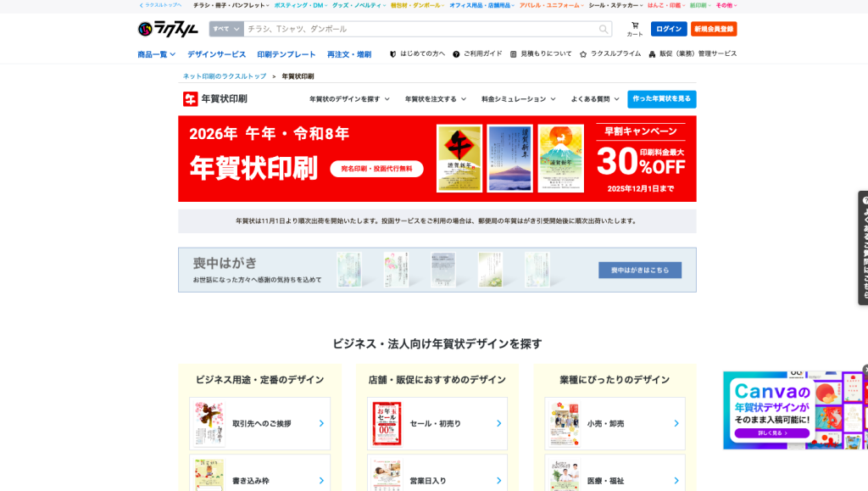Click the orange 新規会員登録 button

714,29
